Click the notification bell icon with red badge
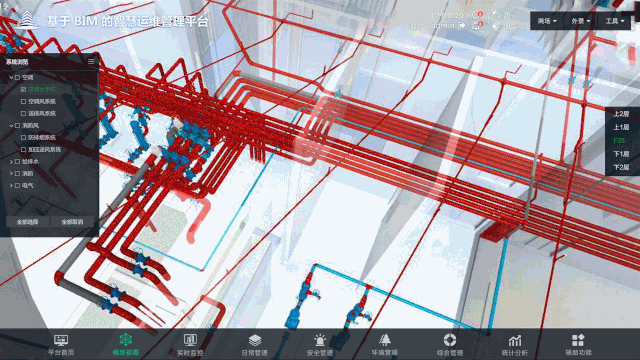 pyautogui.click(x=476, y=26)
